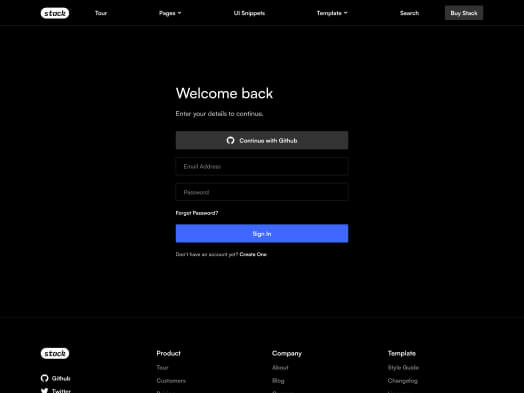This screenshot has width=524, height=393.
Task: Open the Github text link in the footer
Action: click(61, 378)
